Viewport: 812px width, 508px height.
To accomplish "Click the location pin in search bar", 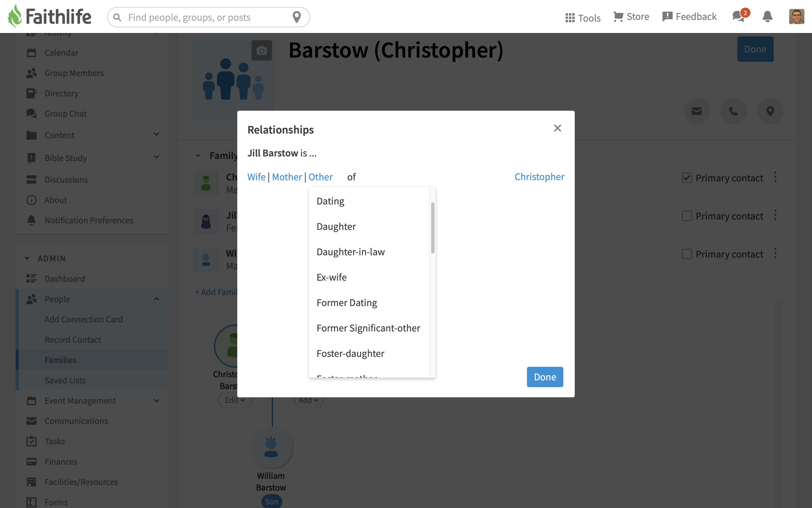I will 297,17.
